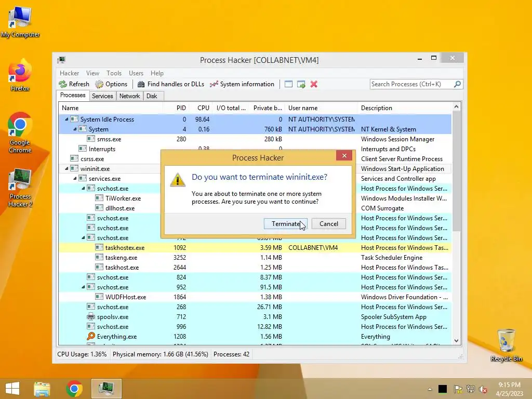Screen dimensions: 532x399
Task: Focus the Search Processes input field
Action: pos(411,84)
